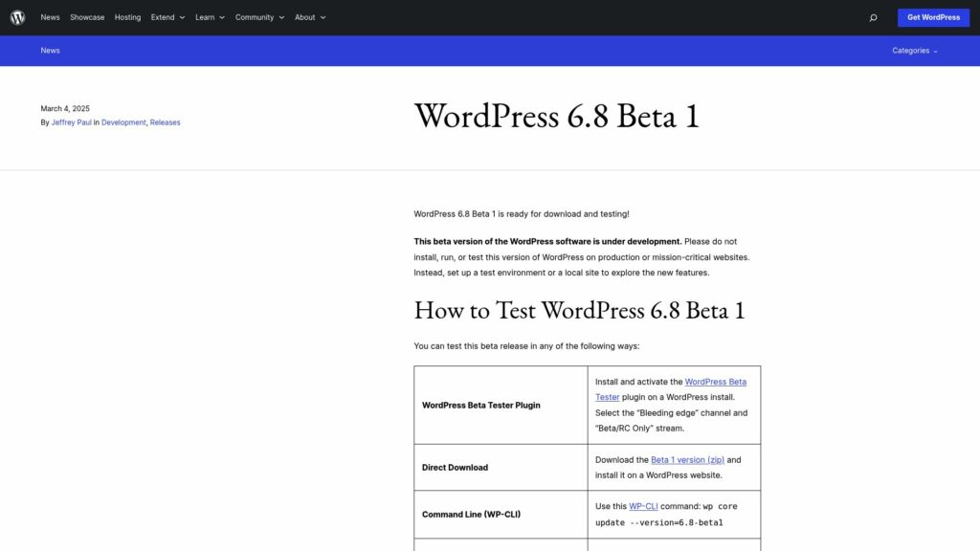Image resolution: width=980 pixels, height=551 pixels.
Task: Open the Categories dropdown
Action: pos(914,51)
